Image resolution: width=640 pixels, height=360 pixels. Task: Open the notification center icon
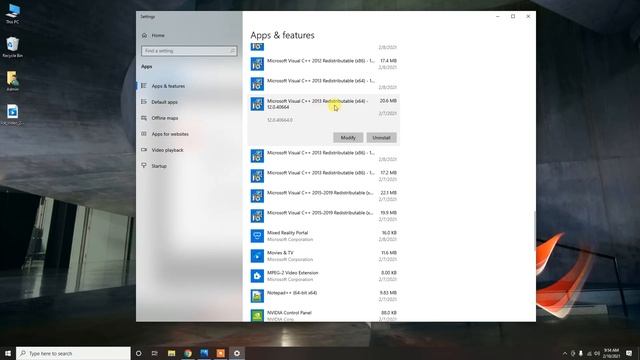(629, 353)
